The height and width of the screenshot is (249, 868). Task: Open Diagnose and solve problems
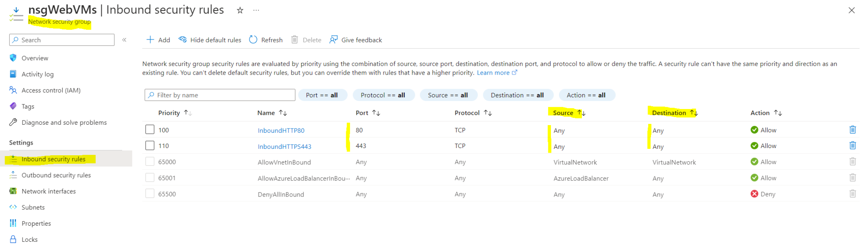click(x=64, y=123)
